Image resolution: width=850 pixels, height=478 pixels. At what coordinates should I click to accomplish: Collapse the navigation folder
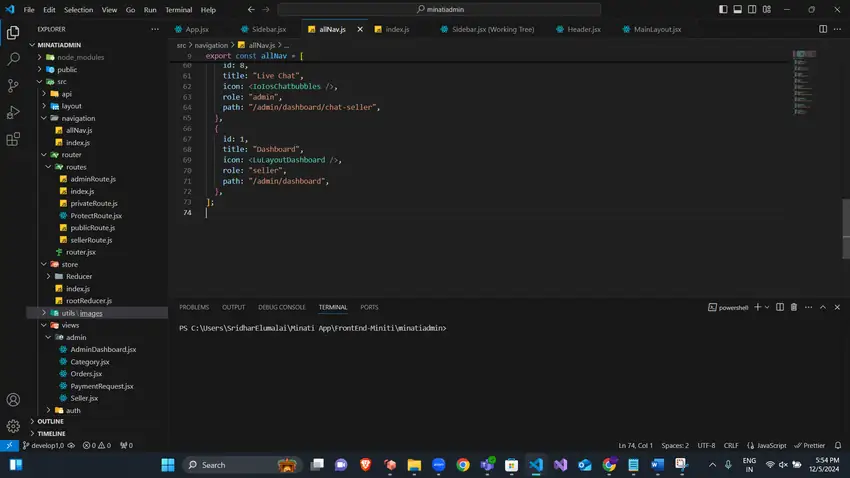[44, 118]
